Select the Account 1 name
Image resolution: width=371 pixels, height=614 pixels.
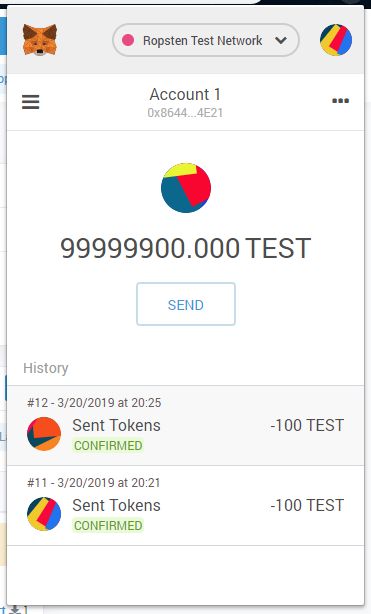185,94
